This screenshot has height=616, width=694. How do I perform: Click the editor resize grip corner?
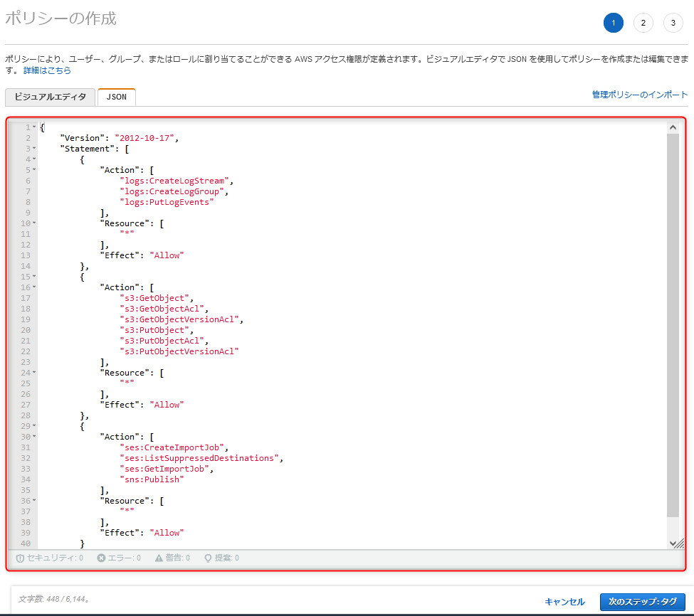pyautogui.click(x=680, y=543)
